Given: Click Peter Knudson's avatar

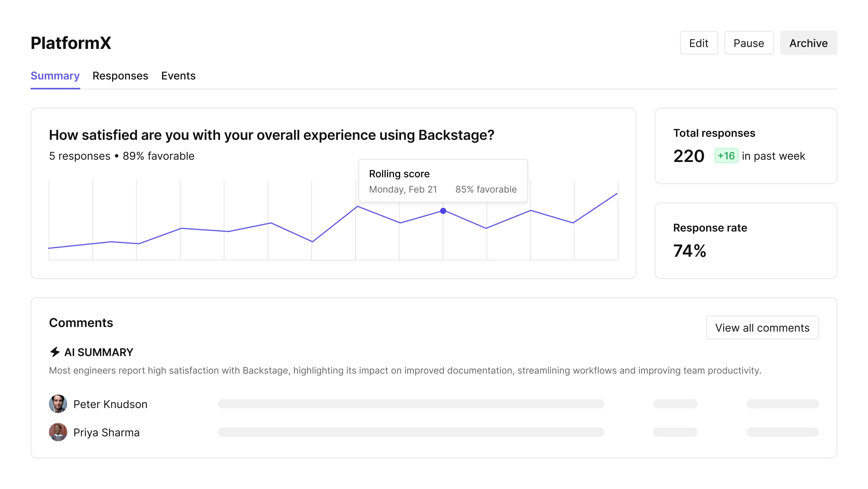Looking at the screenshot, I should (58, 404).
